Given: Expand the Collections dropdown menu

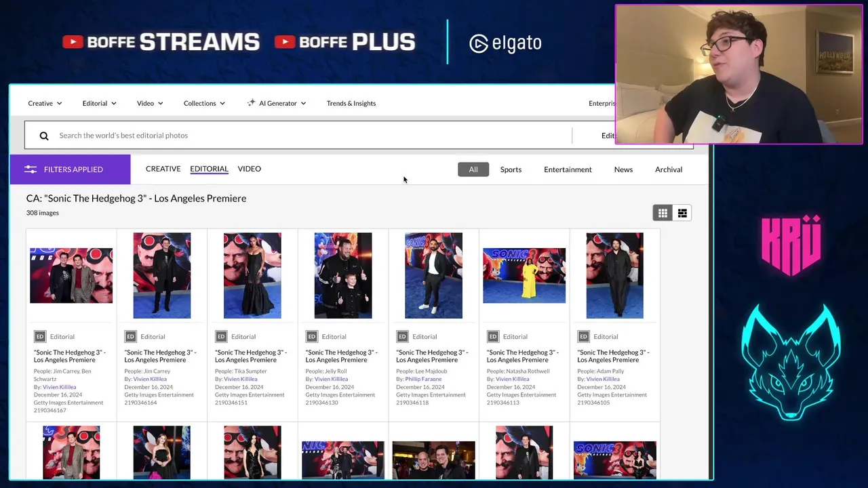Looking at the screenshot, I should pyautogui.click(x=204, y=103).
